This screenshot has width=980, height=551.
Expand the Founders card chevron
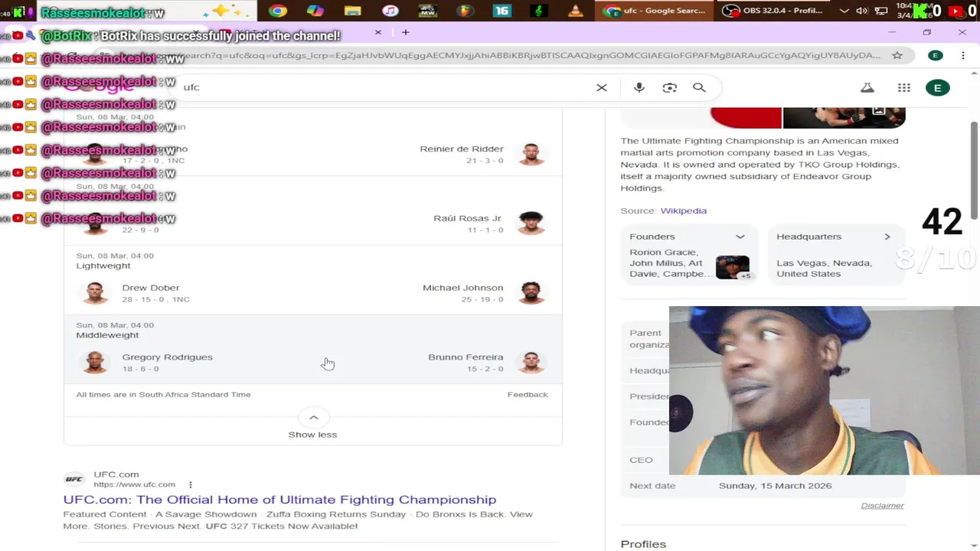click(740, 236)
